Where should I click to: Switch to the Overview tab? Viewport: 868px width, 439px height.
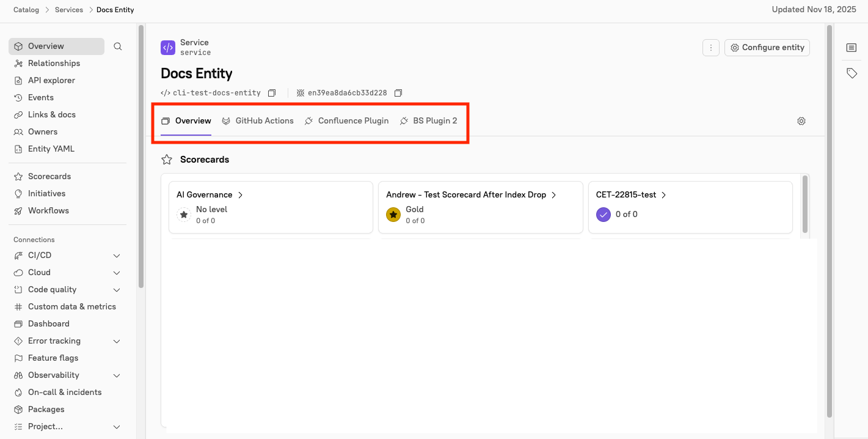click(x=186, y=121)
